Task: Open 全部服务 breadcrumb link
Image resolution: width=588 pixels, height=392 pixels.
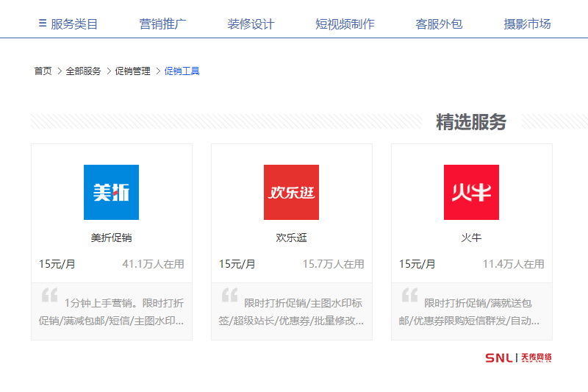Action: (x=83, y=71)
